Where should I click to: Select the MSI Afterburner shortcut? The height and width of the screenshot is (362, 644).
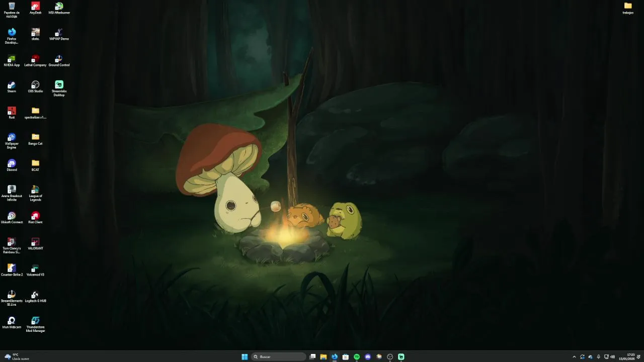[59, 8]
